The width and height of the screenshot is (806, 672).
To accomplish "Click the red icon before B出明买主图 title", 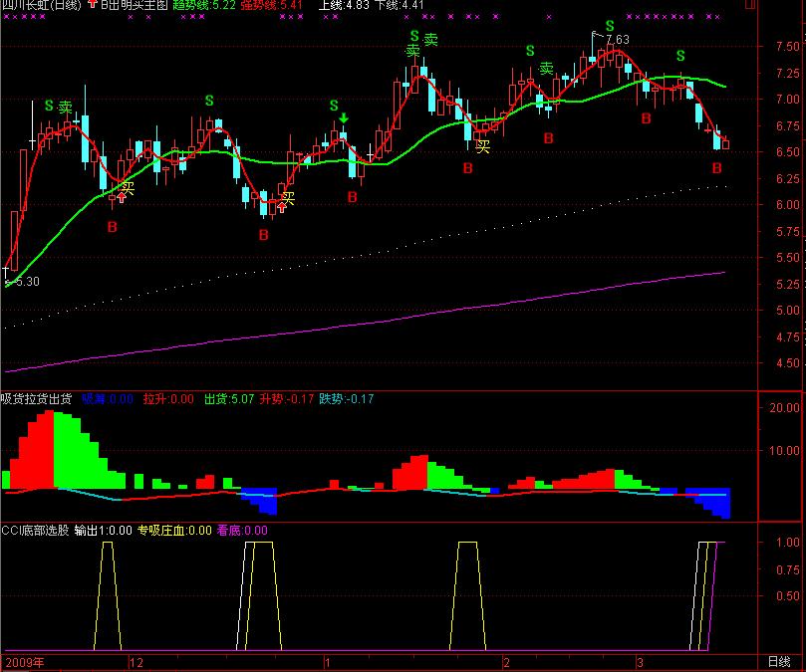I will pos(94,5).
